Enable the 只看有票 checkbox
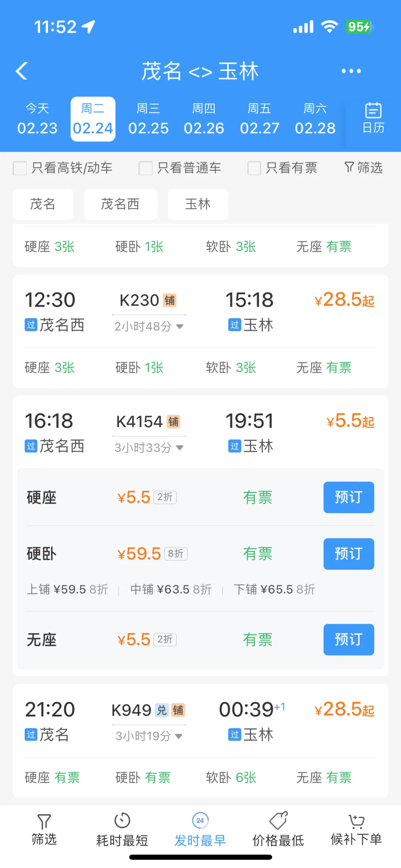The image size is (401, 868). coord(254,168)
